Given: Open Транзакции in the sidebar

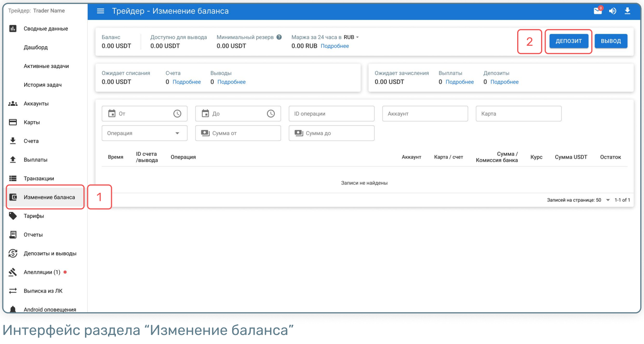Looking at the screenshot, I should [x=39, y=179].
